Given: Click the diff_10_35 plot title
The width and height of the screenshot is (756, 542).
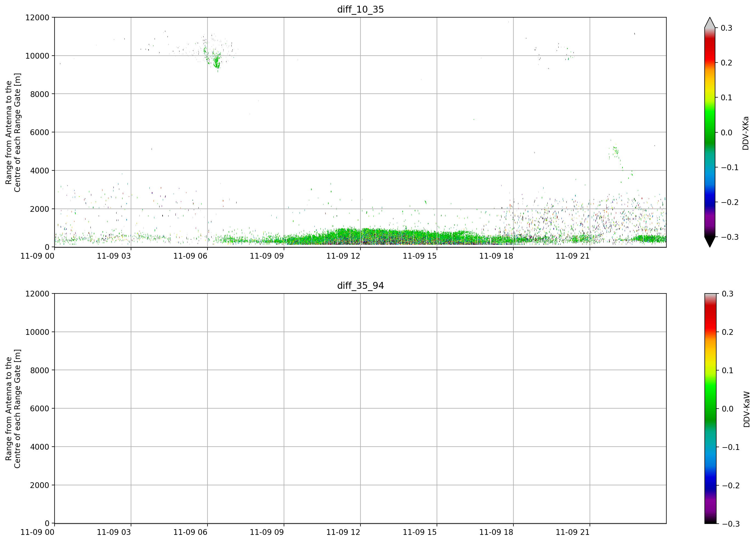Looking at the screenshot, I should click(x=360, y=9).
